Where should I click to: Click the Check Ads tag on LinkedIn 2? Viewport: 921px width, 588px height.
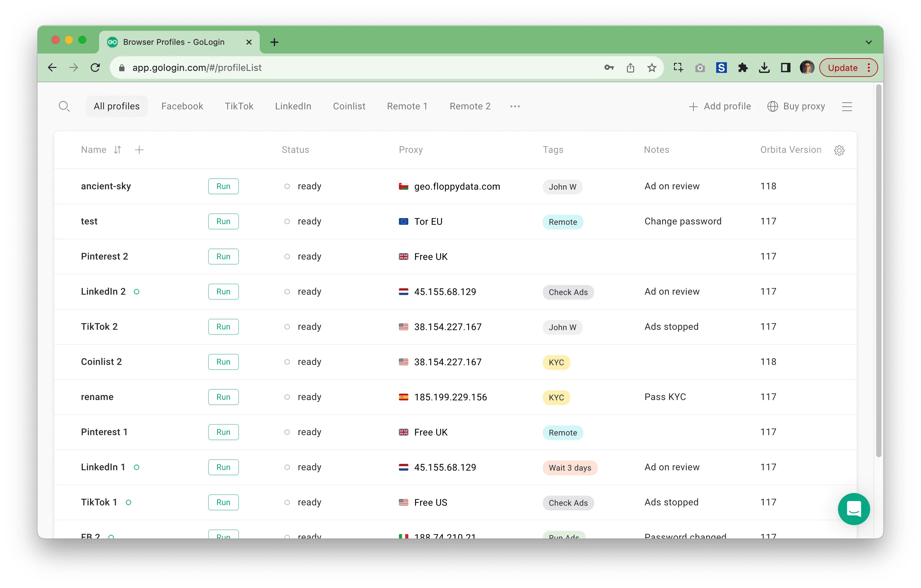coord(568,292)
